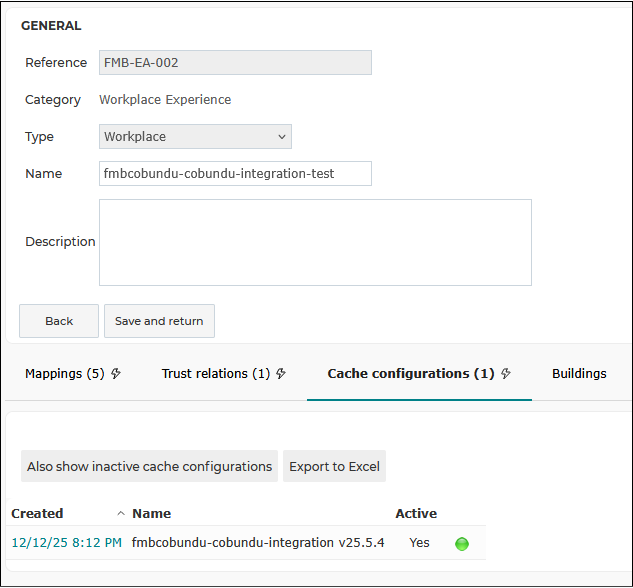The image size is (633, 588).
Task: Click lightning icon beside Mappings tab
Action: tap(116, 373)
